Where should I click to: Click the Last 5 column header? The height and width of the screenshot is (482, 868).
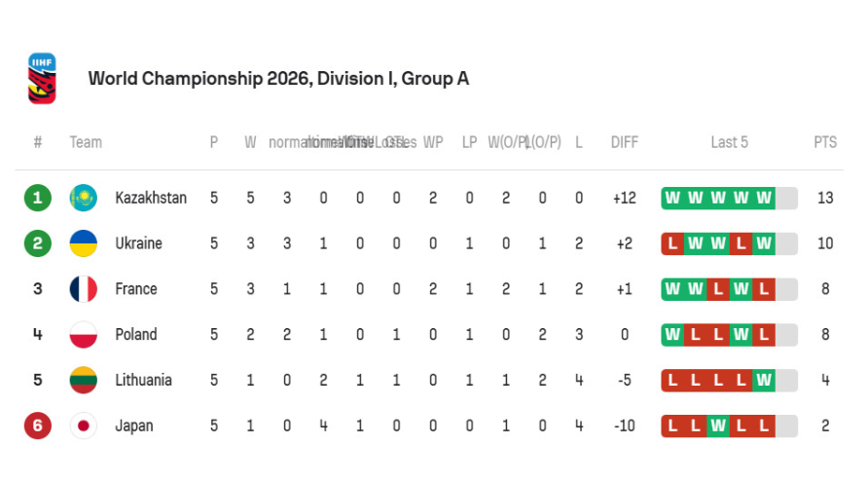(x=729, y=142)
